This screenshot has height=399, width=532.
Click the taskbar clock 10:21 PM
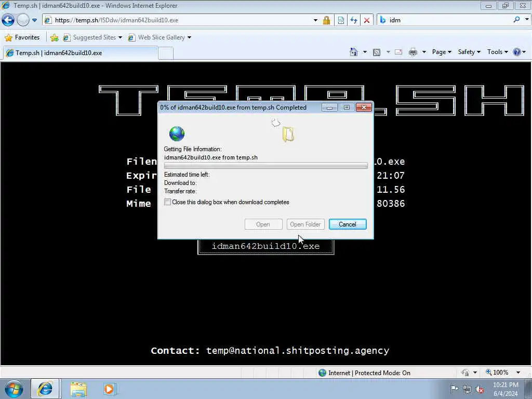coord(506,385)
